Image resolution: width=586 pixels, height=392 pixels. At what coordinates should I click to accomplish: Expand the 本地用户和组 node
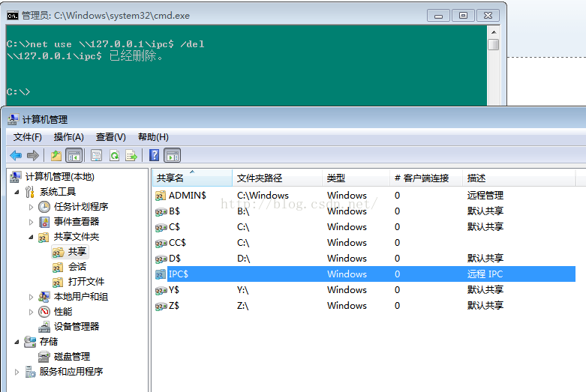click(31, 297)
